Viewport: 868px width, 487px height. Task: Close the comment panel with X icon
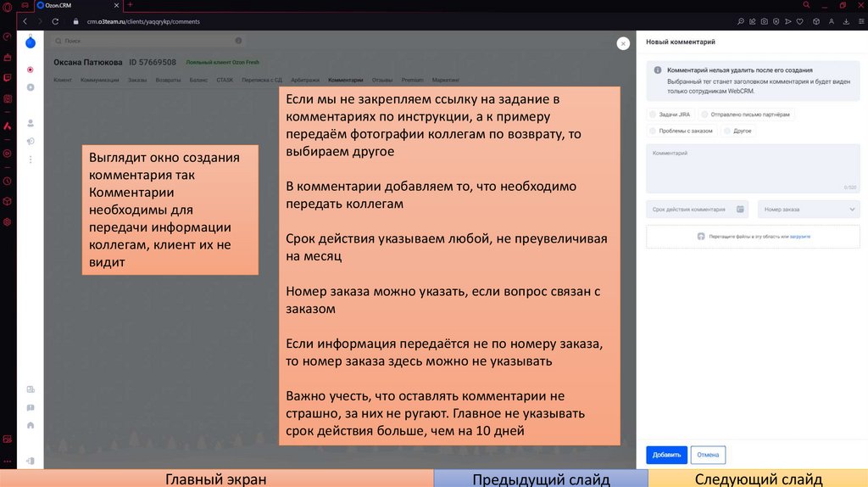point(623,42)
